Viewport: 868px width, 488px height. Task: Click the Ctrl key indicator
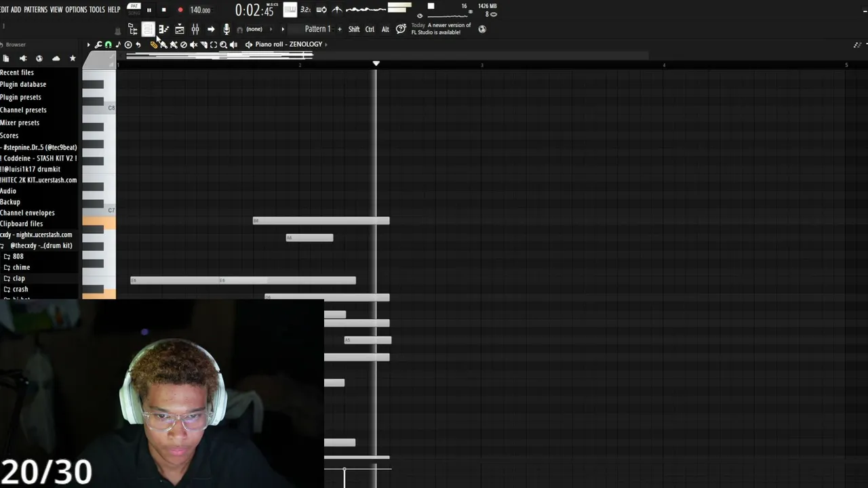370,29
